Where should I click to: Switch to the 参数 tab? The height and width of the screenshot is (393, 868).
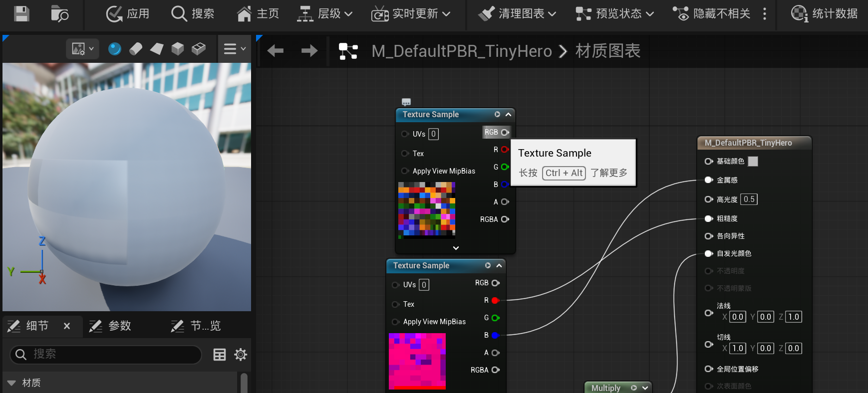click(x=111, y=326)
